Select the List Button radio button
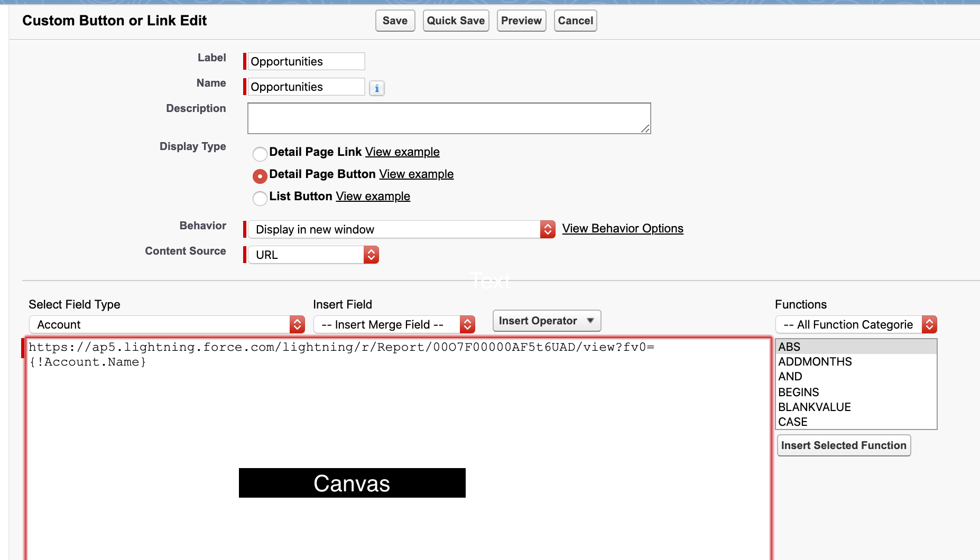This screenshot has width=980, height=560. (260, 198)
